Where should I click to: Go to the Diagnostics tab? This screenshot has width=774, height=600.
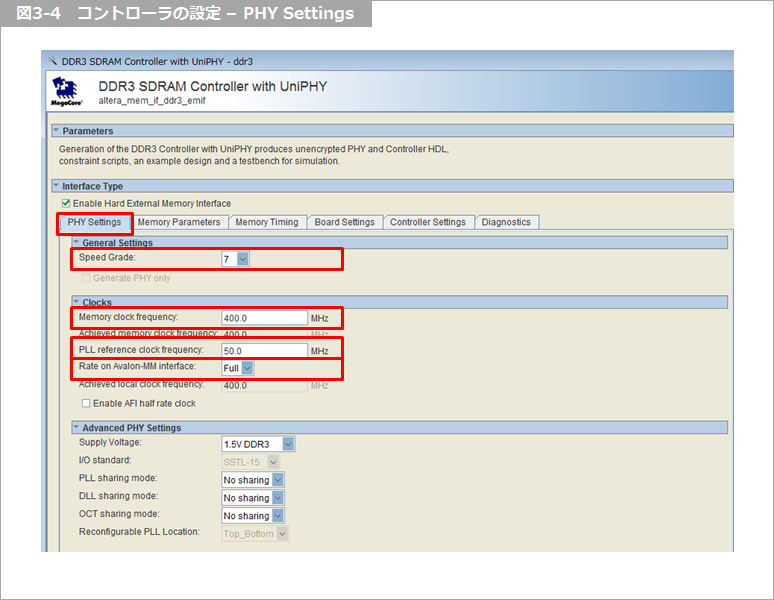tap(506, 223)
